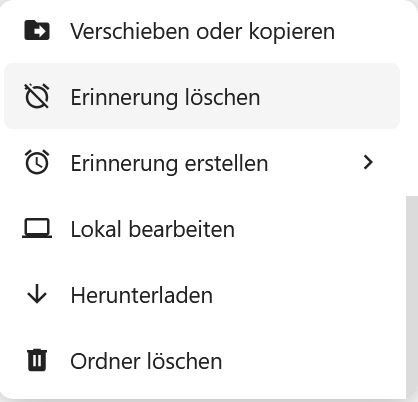The width and height of the screenshot is (418, 402).
Task: Click the downward arrow download icon
Action: click(37, 294)
